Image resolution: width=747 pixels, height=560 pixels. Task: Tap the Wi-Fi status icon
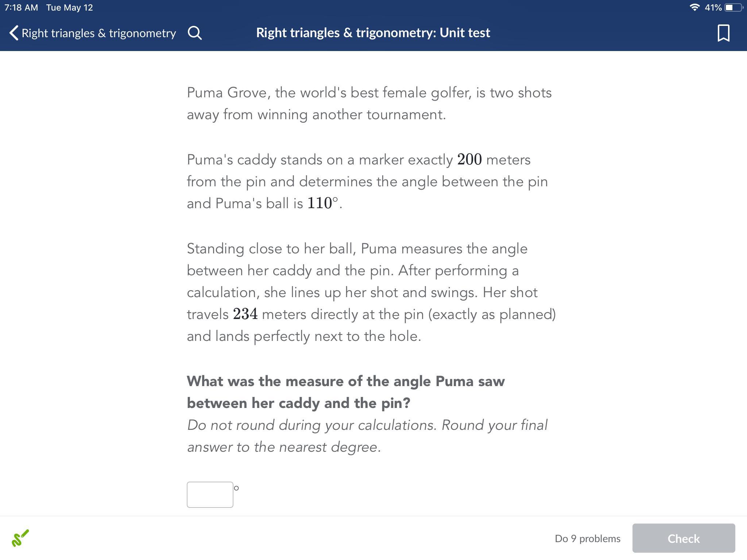point(694,7)
